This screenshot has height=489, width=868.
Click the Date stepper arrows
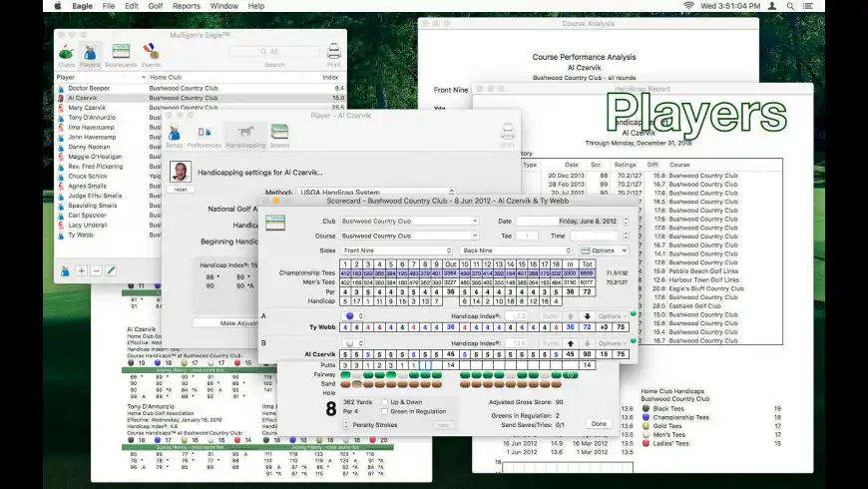(x=626, y=221)
